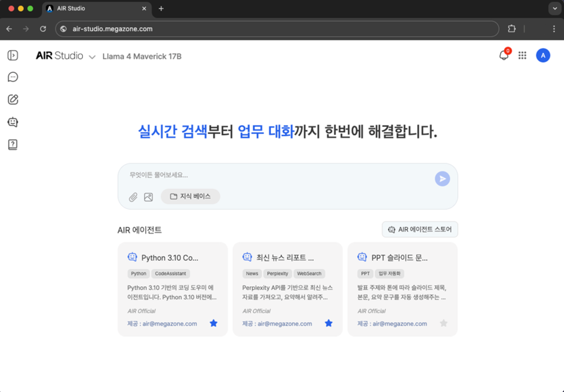This screenshot has height=392, width=564.
Task: Start a new chat via the compose icon
Action: click(13, 99)
